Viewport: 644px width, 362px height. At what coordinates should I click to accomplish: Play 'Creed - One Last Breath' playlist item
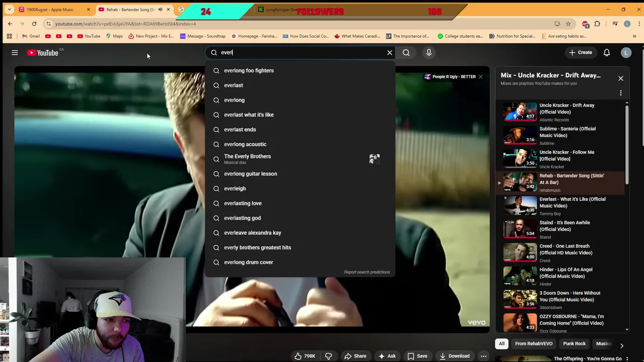(561, 253)
